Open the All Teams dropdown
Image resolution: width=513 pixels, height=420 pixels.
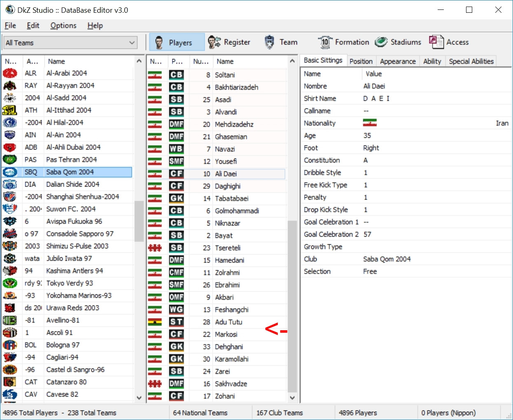pos(70,43)
